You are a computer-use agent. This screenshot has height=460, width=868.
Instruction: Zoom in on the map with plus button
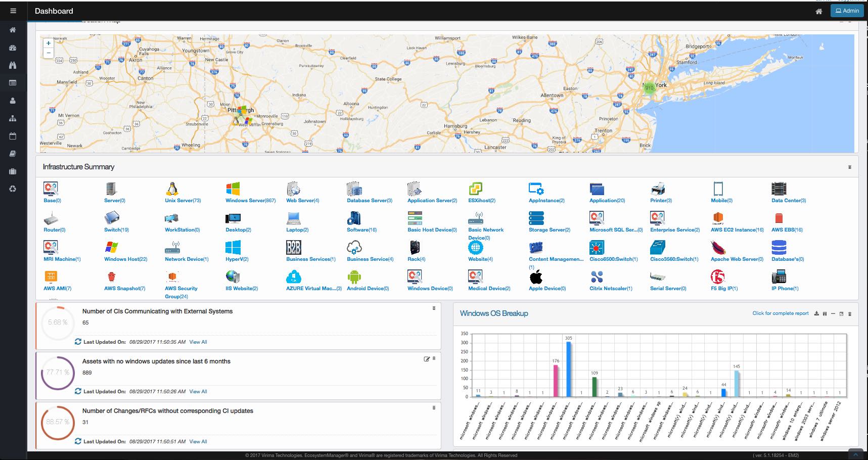pyautogui.click(x=48, y=43)
